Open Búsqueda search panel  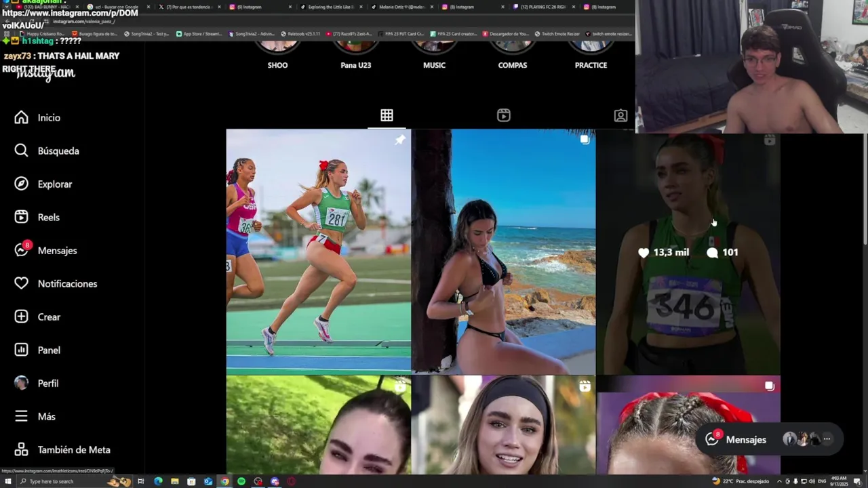47,151
